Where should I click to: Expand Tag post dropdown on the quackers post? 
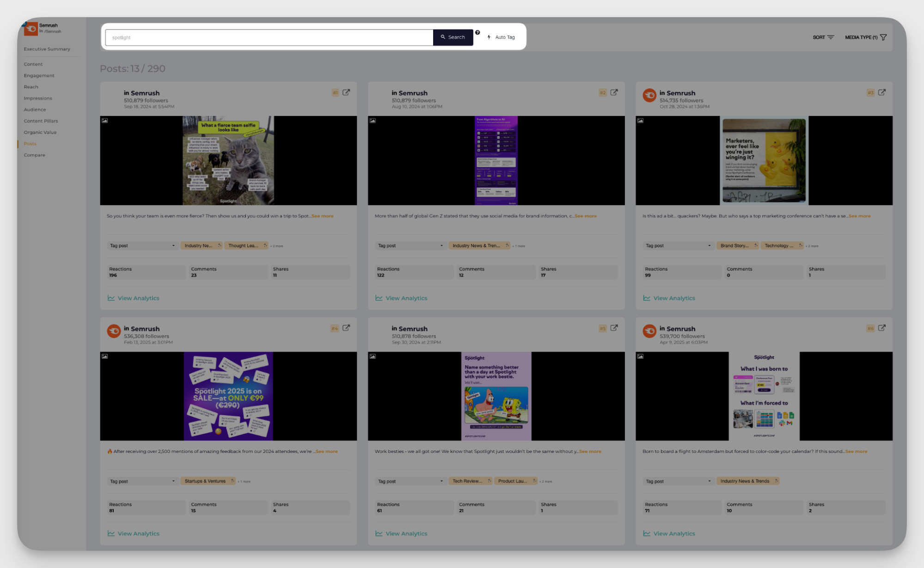[678, 246]
